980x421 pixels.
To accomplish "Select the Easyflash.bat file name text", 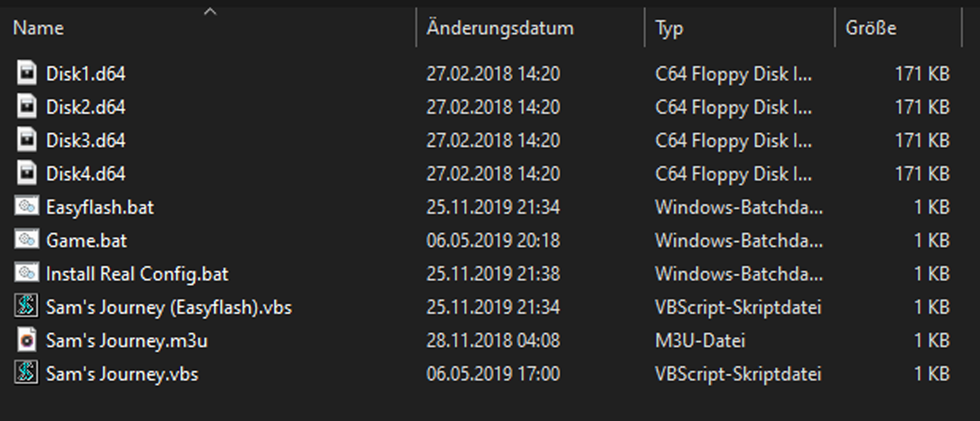I will coord(100,208).
